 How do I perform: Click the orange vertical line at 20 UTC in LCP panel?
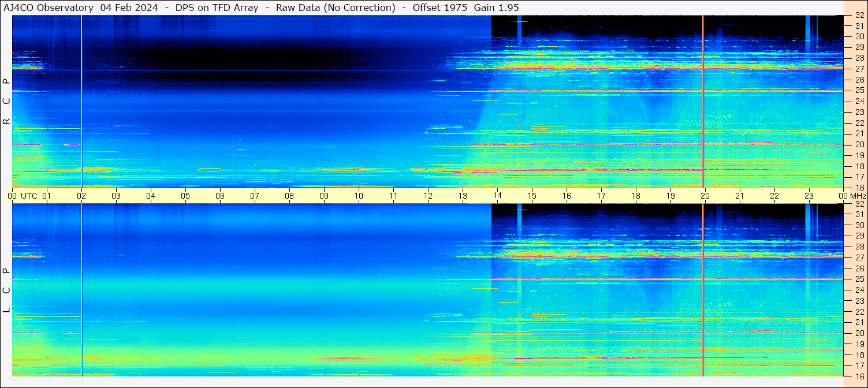(x=703, y=290)
